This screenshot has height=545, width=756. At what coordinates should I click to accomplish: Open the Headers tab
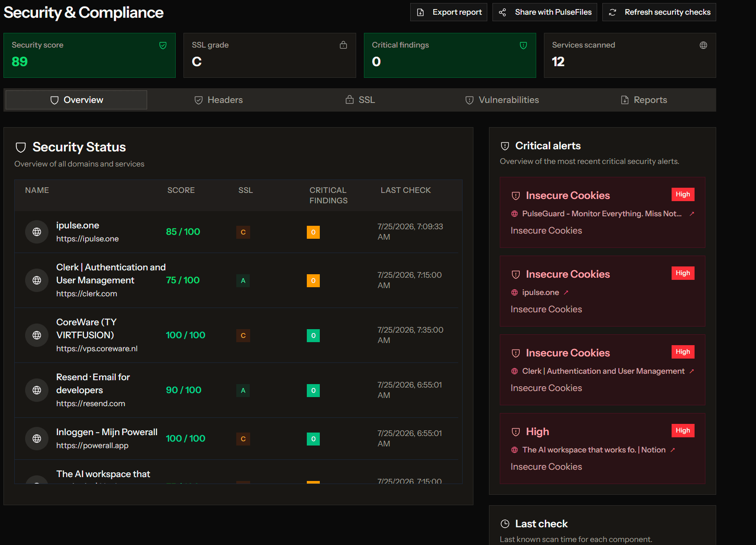click(x=218, y=100)
